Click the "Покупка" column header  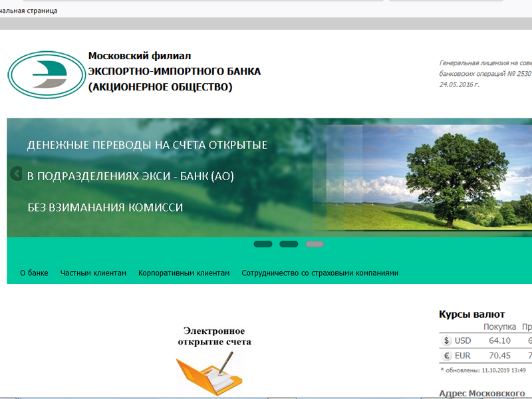(x=499, y=327)
